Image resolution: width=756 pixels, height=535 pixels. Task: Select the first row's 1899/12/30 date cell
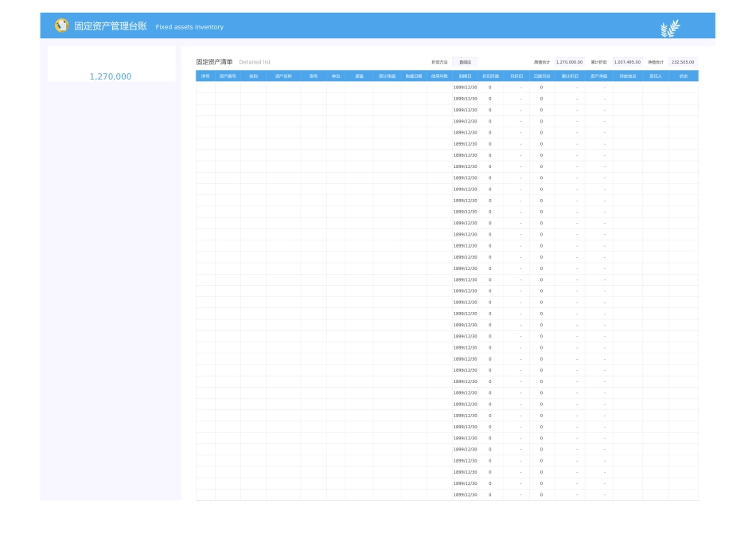[x=466, y=87]
